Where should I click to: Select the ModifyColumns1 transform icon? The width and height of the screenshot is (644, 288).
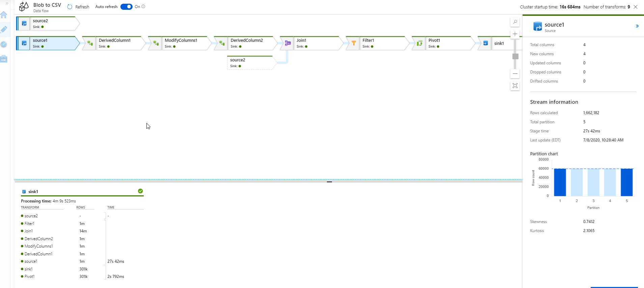point(156,43)
